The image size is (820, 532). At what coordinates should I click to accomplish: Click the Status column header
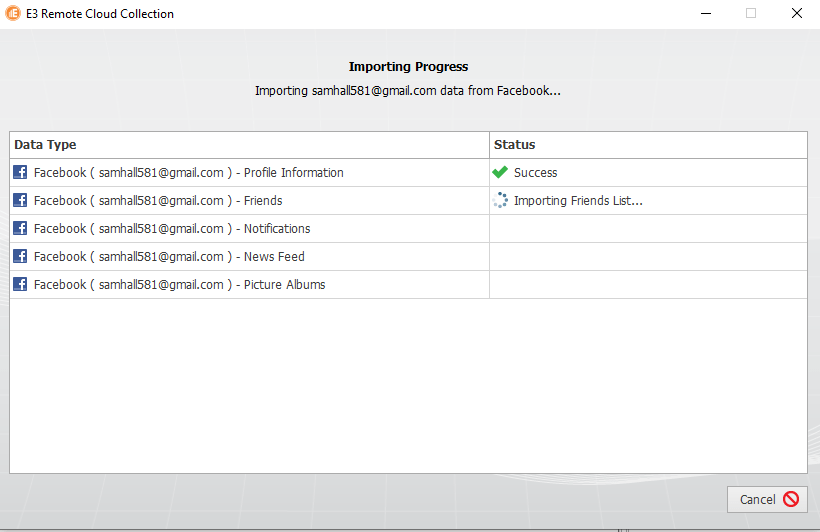(648, 145)
